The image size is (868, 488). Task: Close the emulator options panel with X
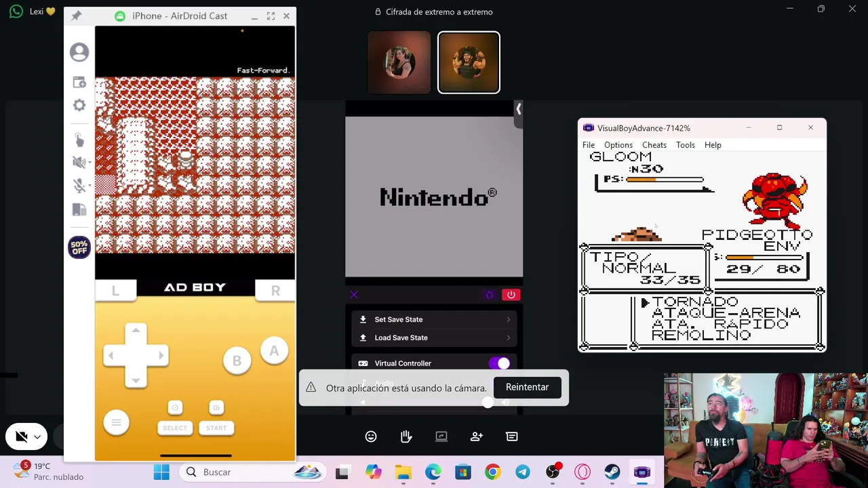(x=353, y=295)
